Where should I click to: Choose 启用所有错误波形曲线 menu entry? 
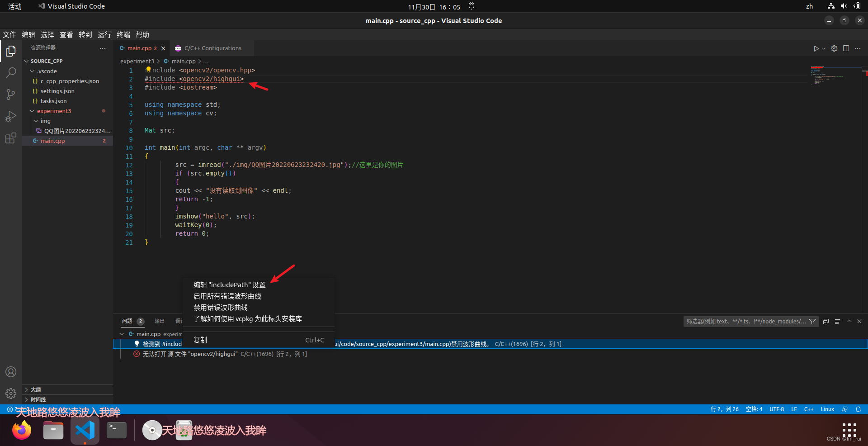(258, 296)
